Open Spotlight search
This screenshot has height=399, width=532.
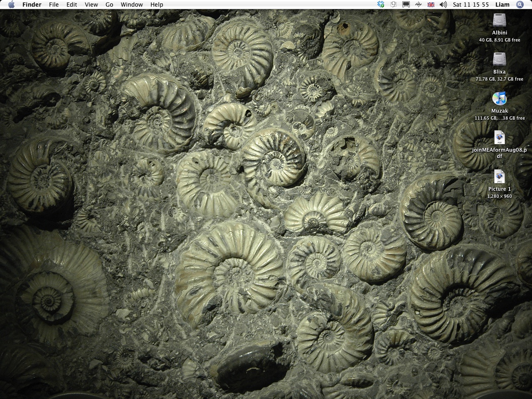point(520,5)
